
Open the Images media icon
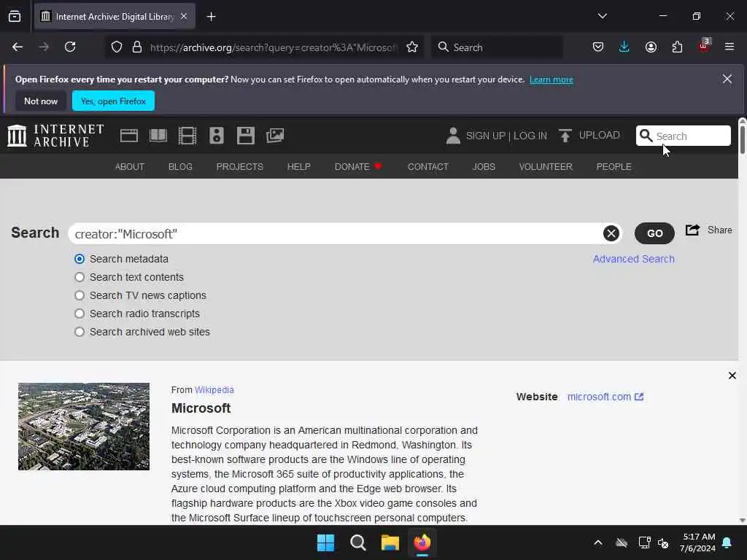[275, 136]
